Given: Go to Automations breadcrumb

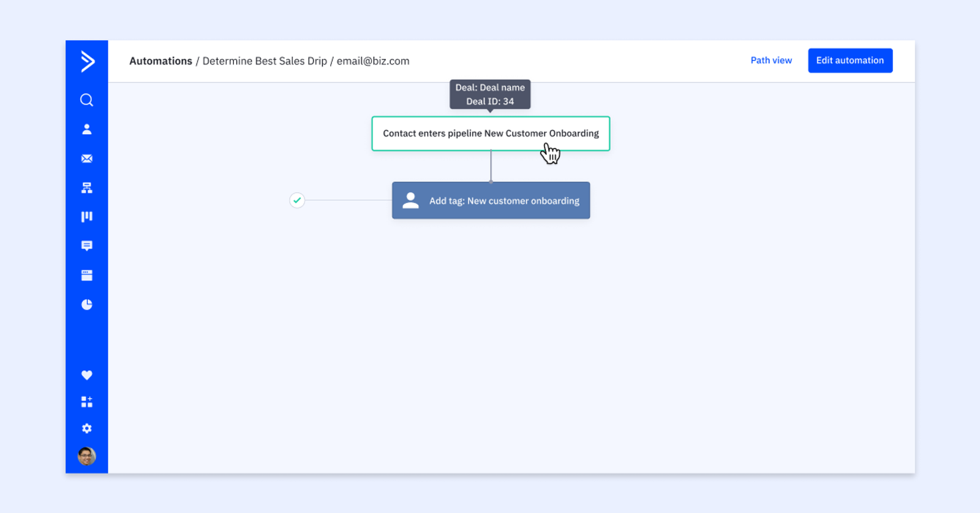Looking at the screenshot, I should [x=160, y=61].
